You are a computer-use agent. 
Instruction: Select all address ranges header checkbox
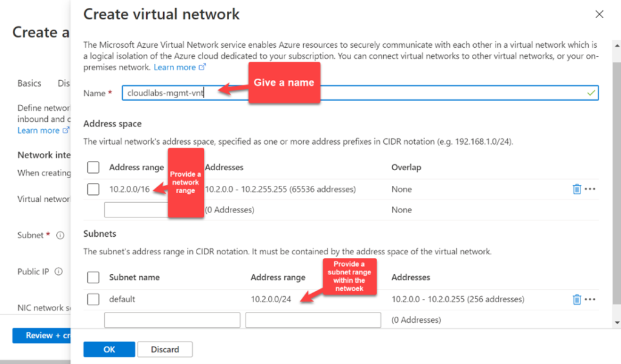93,167
